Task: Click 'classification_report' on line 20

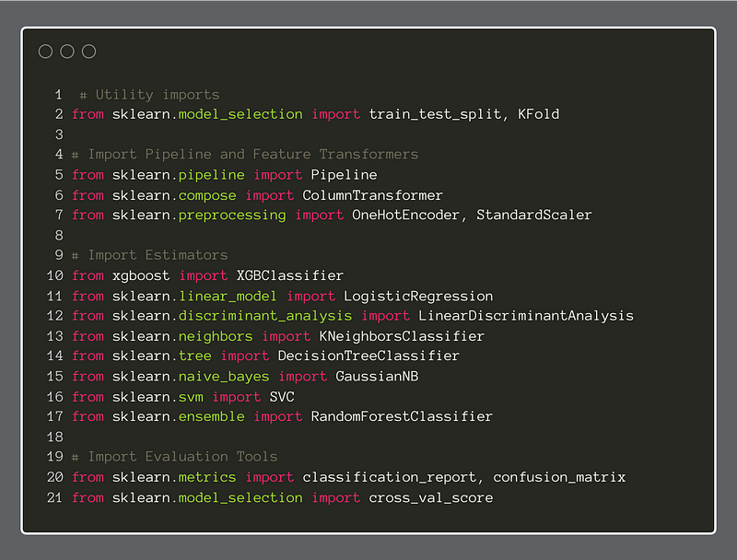Action: (389, 477)
